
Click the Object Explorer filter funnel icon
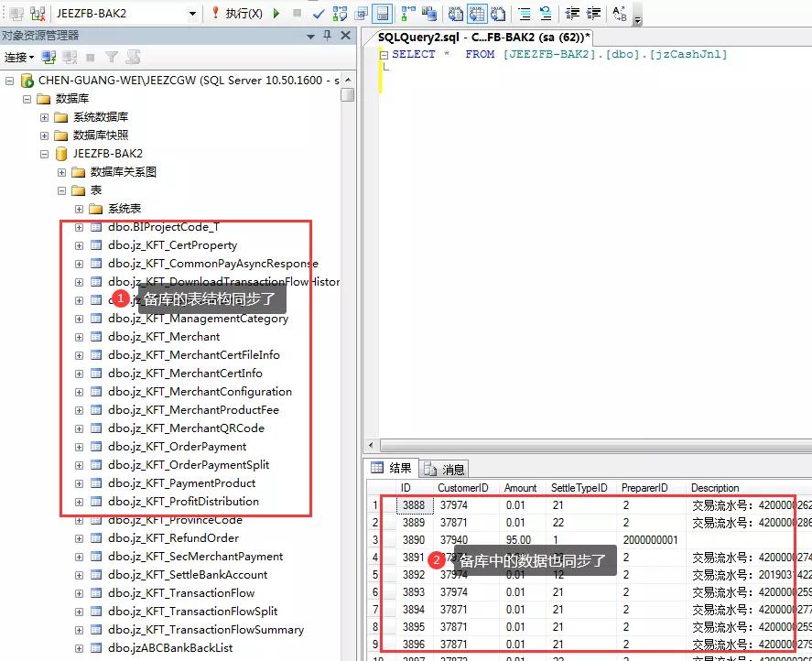tap(112, 57)
